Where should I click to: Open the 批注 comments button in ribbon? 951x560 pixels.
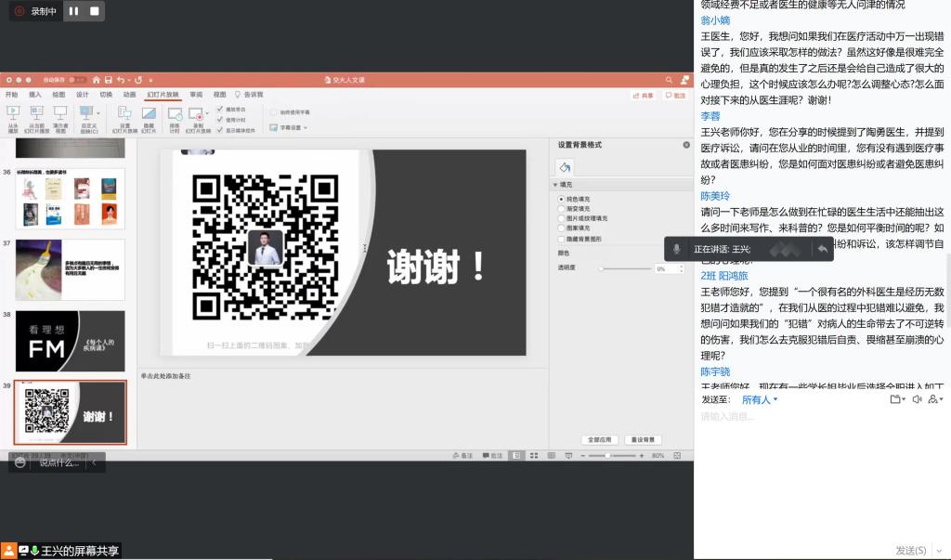[675, 96]
